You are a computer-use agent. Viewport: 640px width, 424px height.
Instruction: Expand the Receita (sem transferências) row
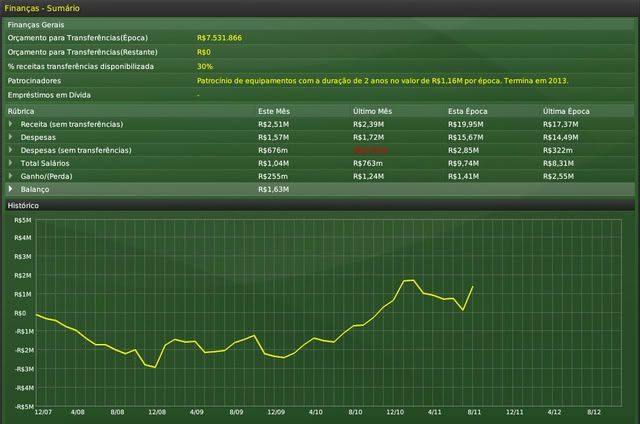click(x=11, y=124)
